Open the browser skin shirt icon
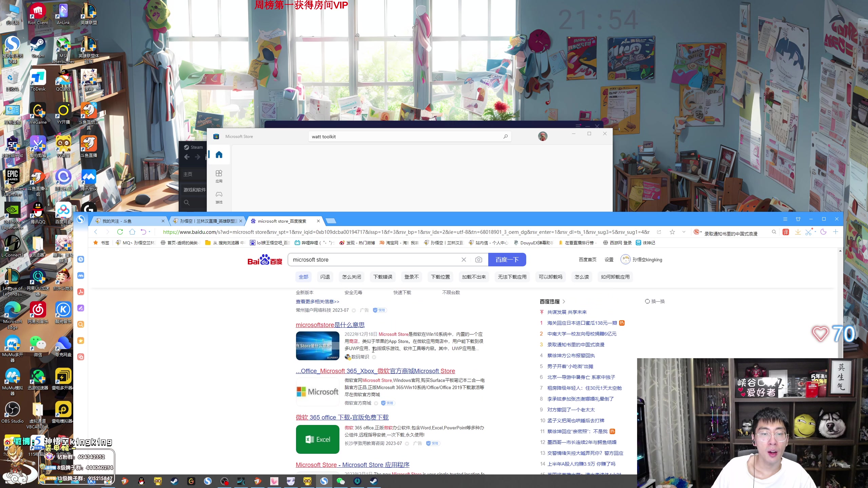The image size is (868, 488). [798, 219]
